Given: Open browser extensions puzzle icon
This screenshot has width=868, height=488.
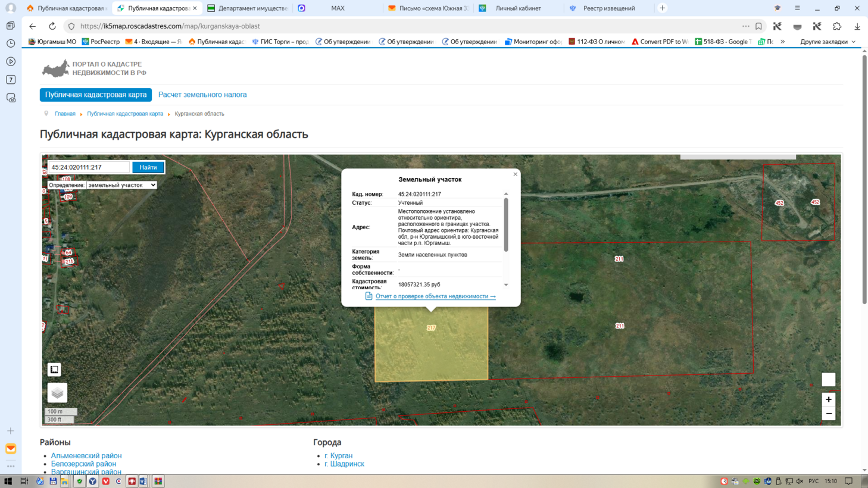Looking at the screenshot, I should point(837,26).
